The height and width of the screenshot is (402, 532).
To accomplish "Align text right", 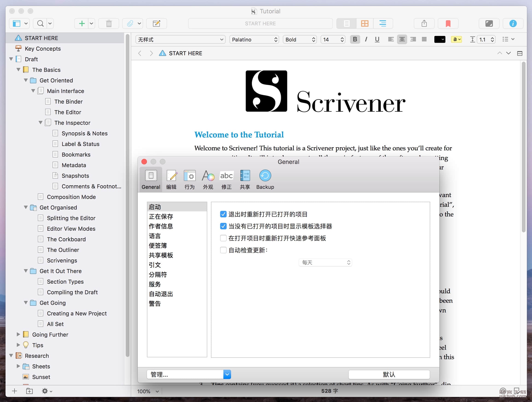I will pyautogui.click(x=413, y=39).
